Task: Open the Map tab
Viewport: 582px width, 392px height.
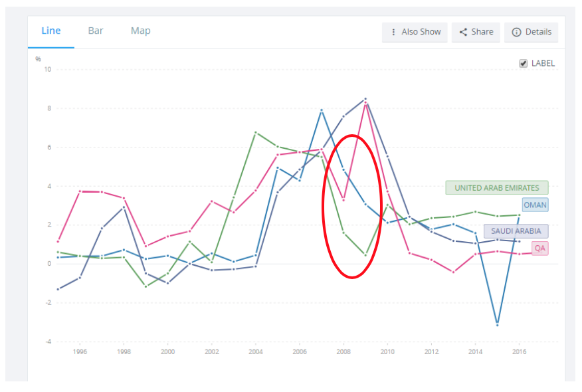Action: click(x=140, y=31)
